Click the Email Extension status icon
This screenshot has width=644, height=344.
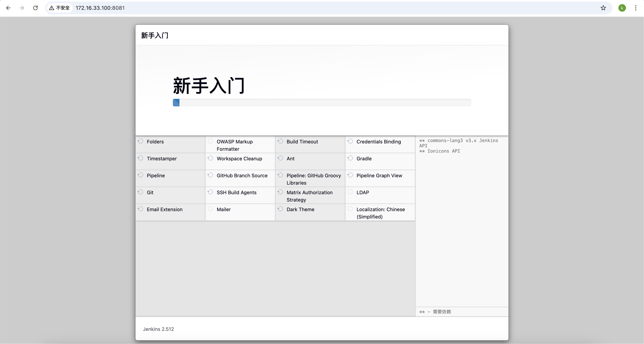(x=140, y=209)
